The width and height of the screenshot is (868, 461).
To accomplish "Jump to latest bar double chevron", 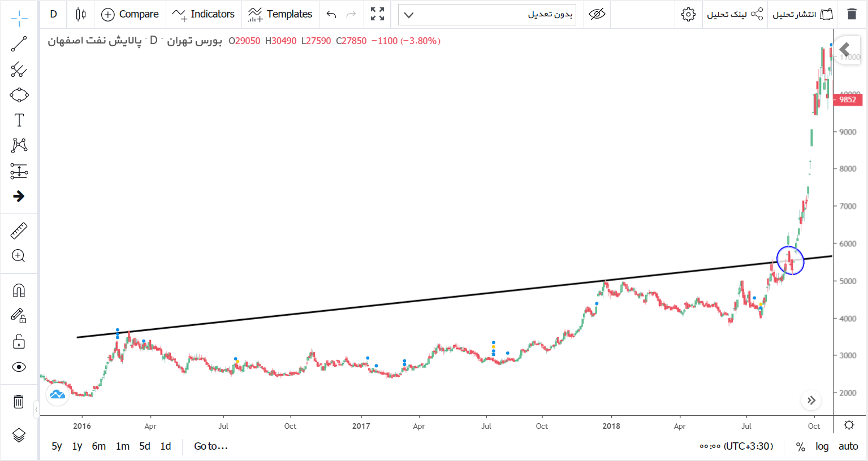I will click(x=811, y=401).
